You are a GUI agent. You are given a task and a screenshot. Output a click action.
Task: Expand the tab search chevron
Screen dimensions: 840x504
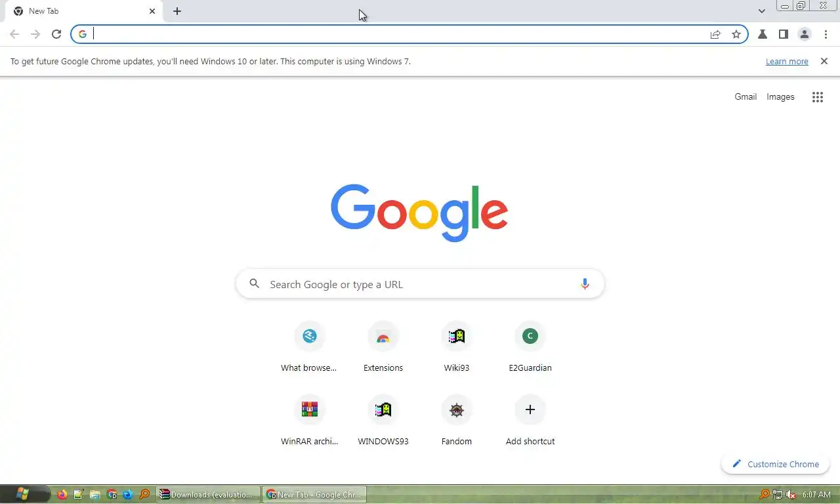(x=761, y=11)
